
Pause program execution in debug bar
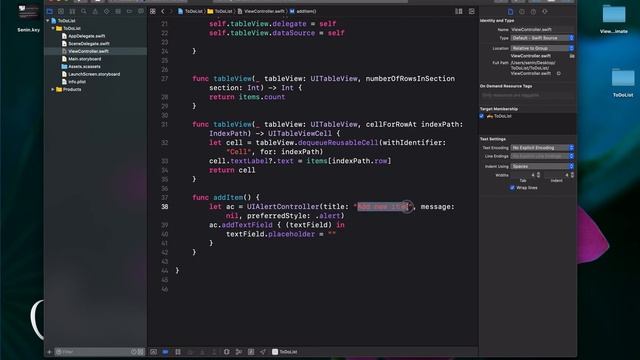[x=178, y=352]
